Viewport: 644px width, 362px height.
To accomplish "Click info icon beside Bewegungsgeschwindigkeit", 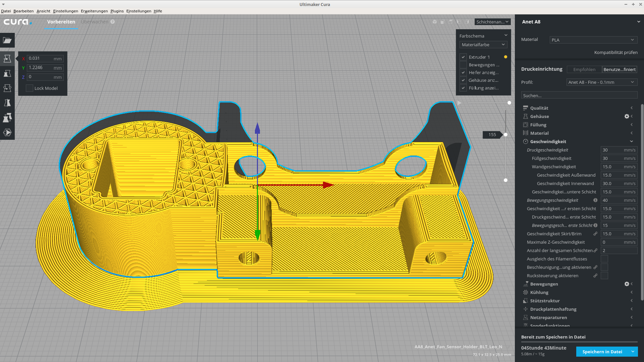I will (x=595, y=200).
